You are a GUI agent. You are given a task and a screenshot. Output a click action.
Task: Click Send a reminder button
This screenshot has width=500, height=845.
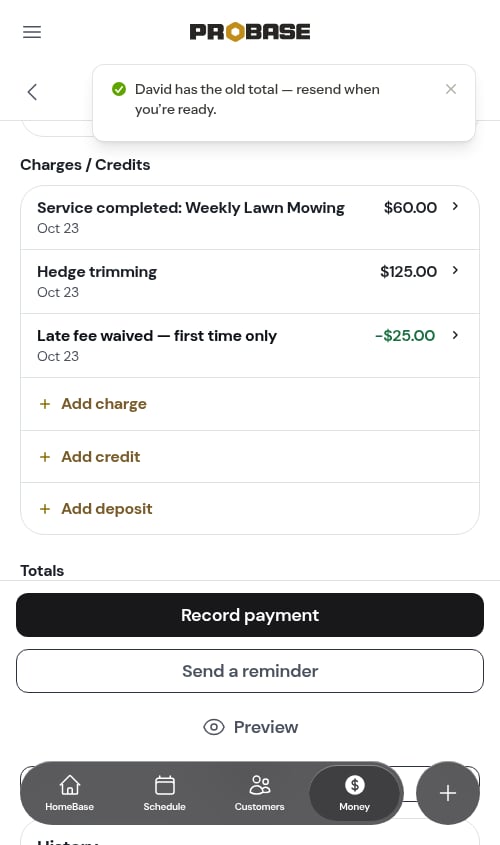point(250,671)
